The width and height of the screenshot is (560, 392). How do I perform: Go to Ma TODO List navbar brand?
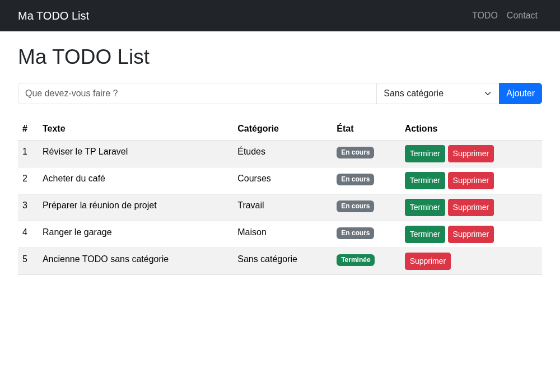[54, 16]
